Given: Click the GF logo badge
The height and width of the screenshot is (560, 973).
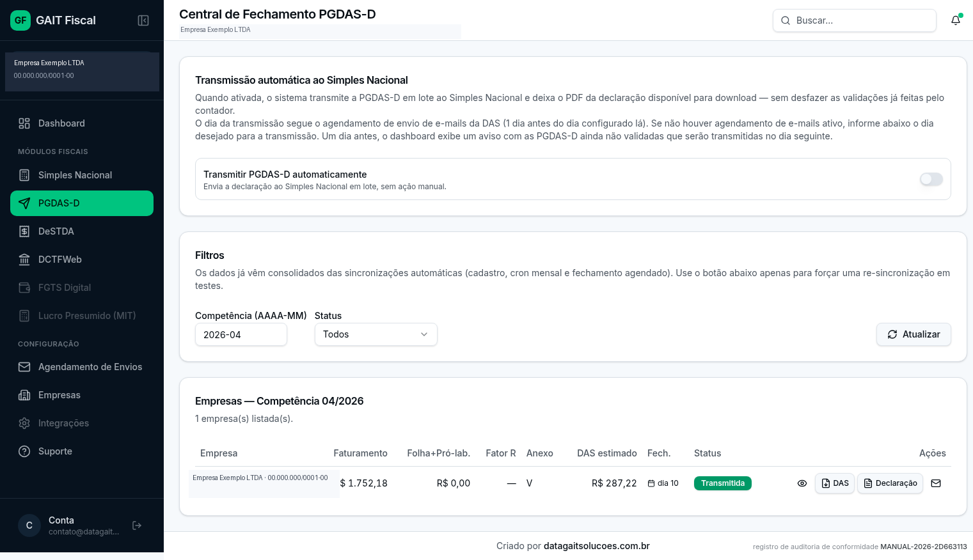Looking at the screenshot, I should pyautogui.click(x=20, y=20).
